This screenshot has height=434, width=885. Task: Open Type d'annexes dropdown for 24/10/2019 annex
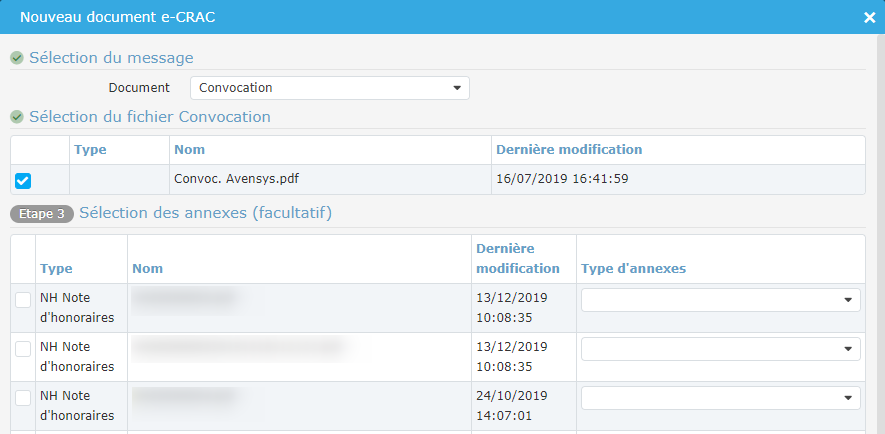coord(720,398)
